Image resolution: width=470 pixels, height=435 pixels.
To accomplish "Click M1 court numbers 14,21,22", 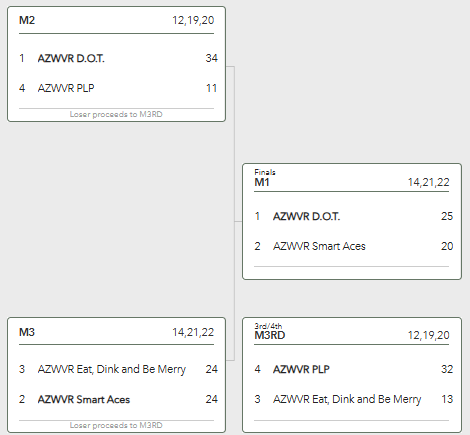I will (x=428, y=182).
